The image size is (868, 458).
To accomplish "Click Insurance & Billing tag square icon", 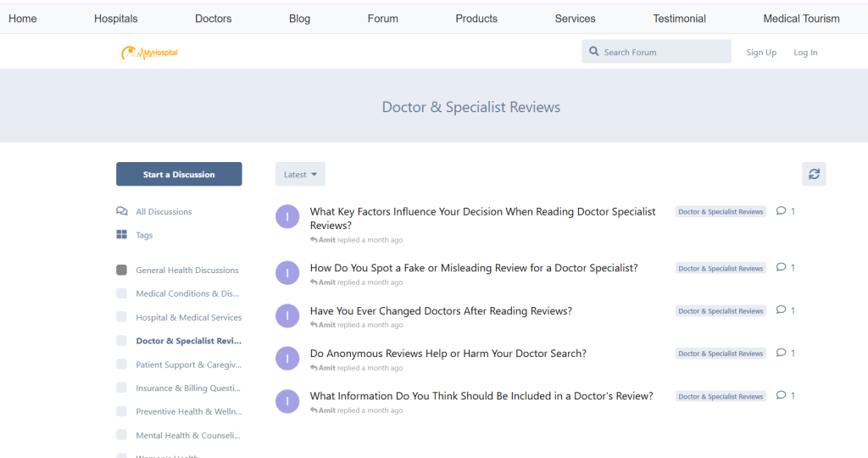I will click(x=122, y=388).
